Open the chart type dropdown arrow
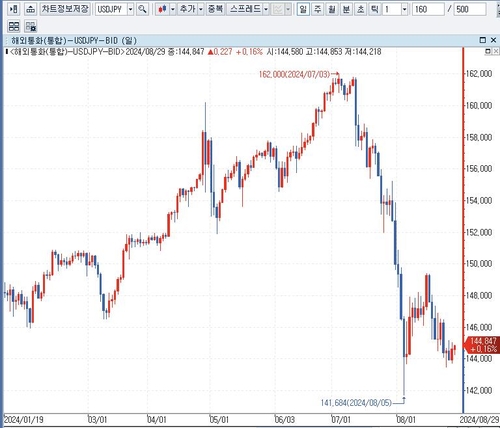This screenshot has width=500, height=428. coord(173,9)
